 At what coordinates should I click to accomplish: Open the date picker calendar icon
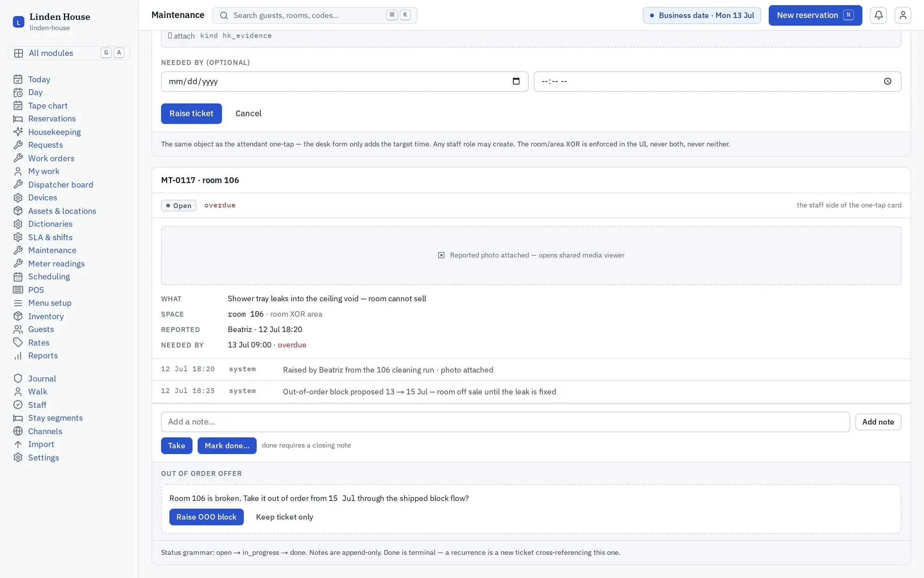pos(516,81)
